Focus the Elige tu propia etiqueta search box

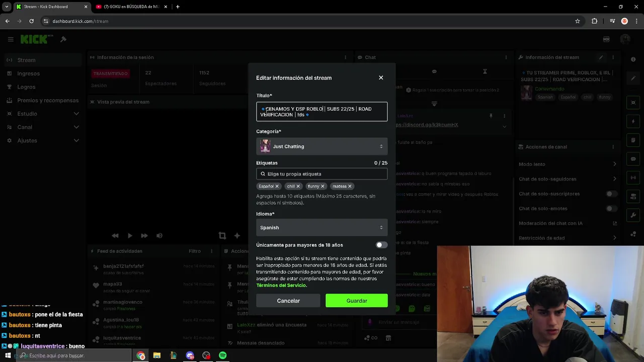point(321,174)
